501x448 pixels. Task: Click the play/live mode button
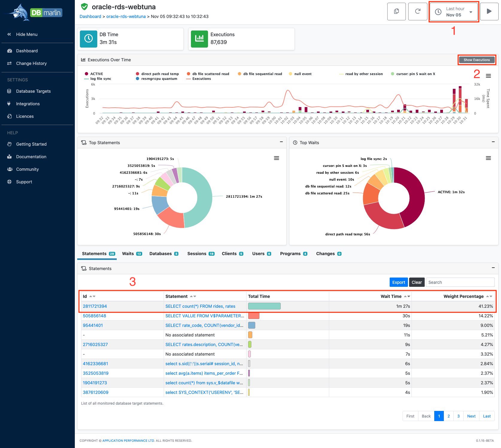489,11
